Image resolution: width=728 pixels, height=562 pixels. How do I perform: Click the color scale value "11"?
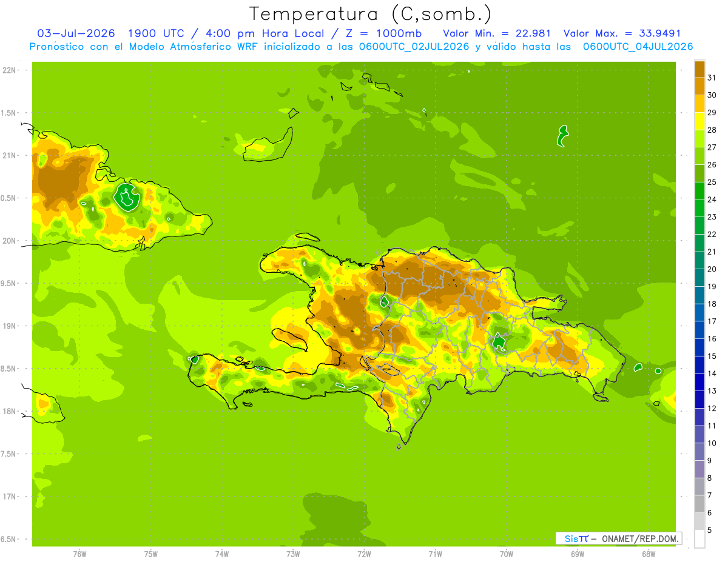(712, 426)
